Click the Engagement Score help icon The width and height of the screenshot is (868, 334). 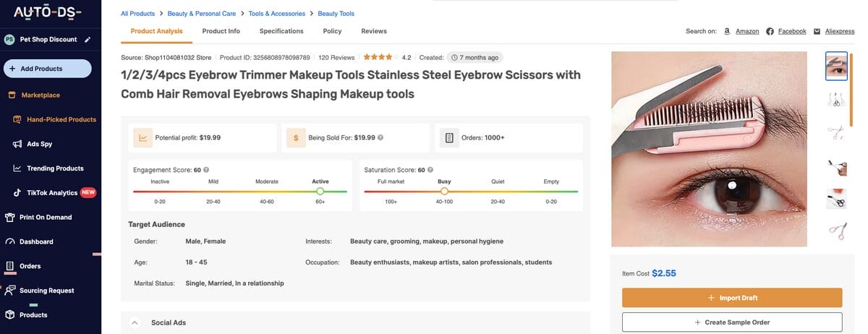(x=206, y=170)
